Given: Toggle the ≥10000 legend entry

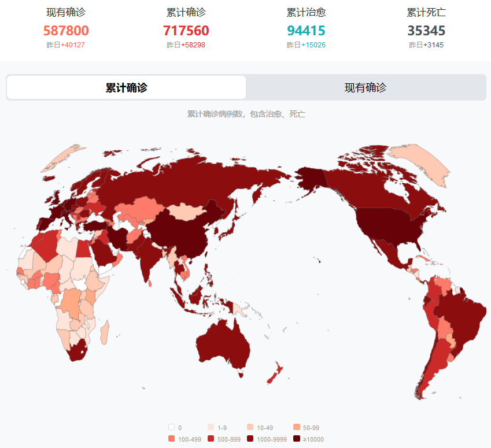Looking at the screenshot, I should (297, 439).
